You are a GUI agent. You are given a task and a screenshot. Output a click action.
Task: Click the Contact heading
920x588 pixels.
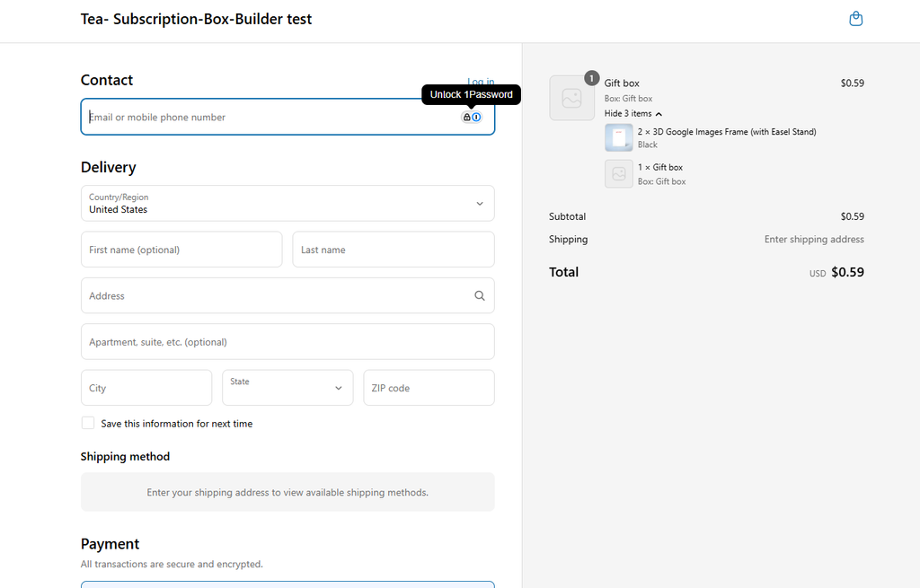107,80
